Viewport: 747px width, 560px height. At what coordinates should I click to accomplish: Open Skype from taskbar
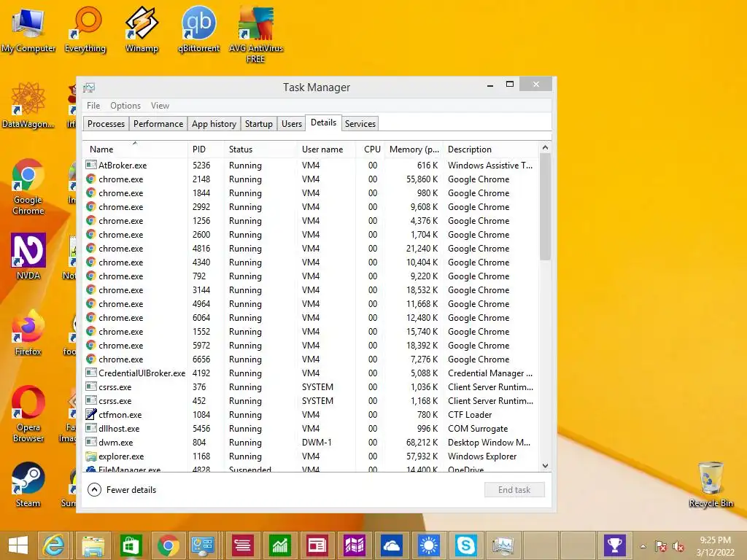pos(465,545)
